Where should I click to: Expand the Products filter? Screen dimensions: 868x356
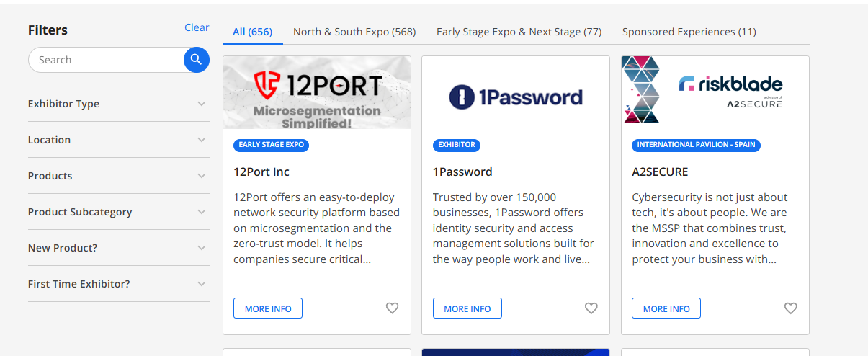coord(201,176)
